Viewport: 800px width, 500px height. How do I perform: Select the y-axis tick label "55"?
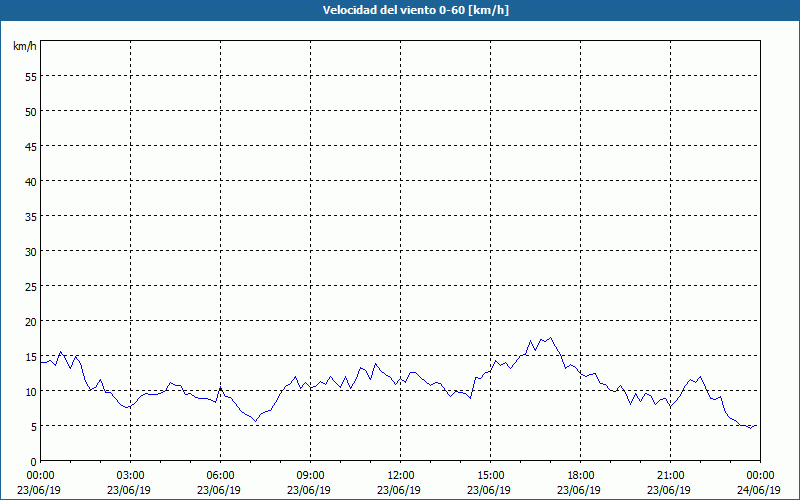(30, 77)
